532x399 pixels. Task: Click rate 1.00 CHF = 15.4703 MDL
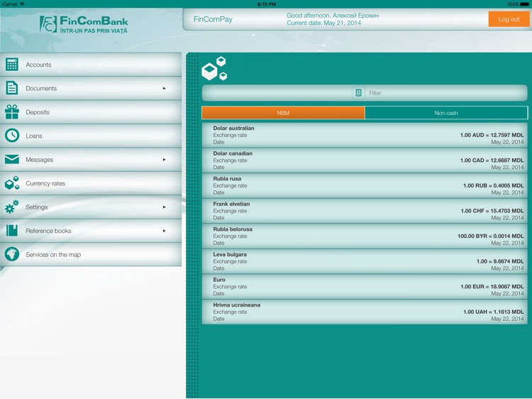pos(492,211)
